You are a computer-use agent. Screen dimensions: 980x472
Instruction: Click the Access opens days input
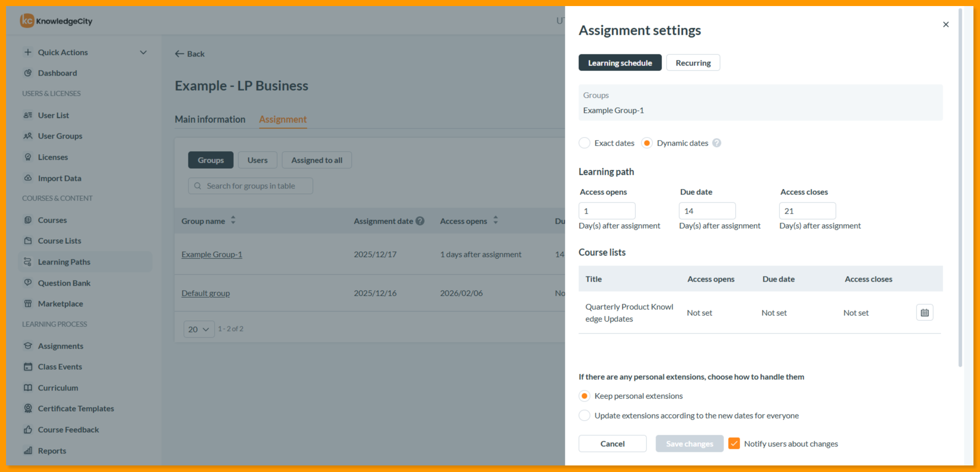[607, 211]
